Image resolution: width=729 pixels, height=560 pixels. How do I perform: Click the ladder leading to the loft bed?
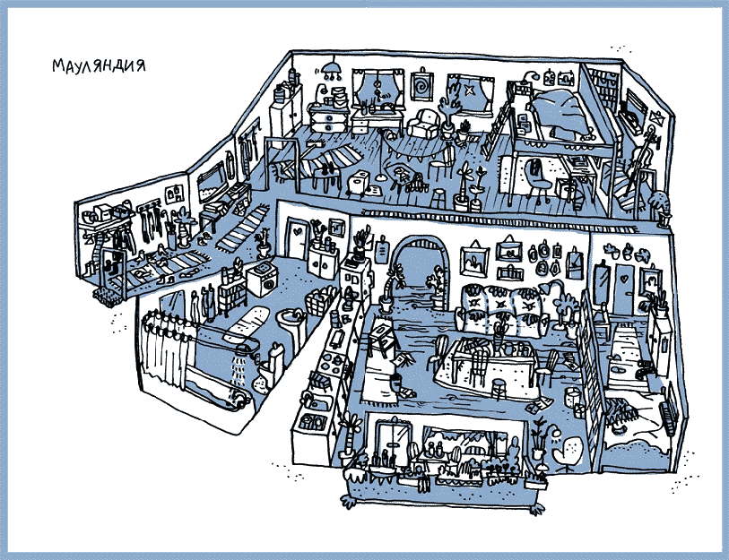click(497, 130)
